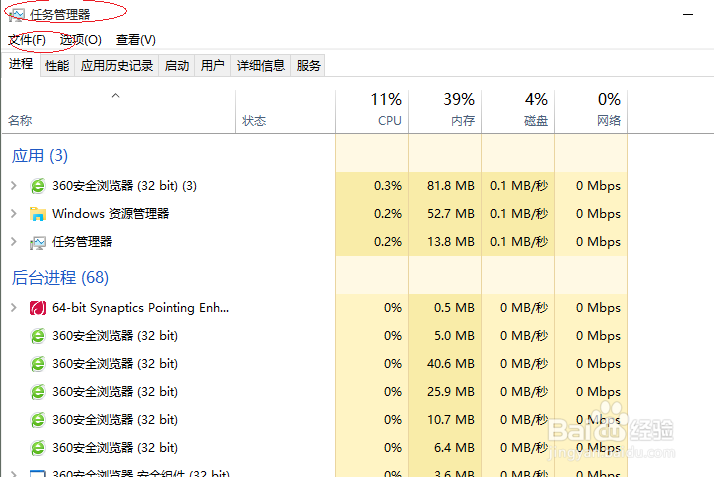Click the 任务管理器 process row icon
The image size is (714, 477).
click(x=38, y=243)
